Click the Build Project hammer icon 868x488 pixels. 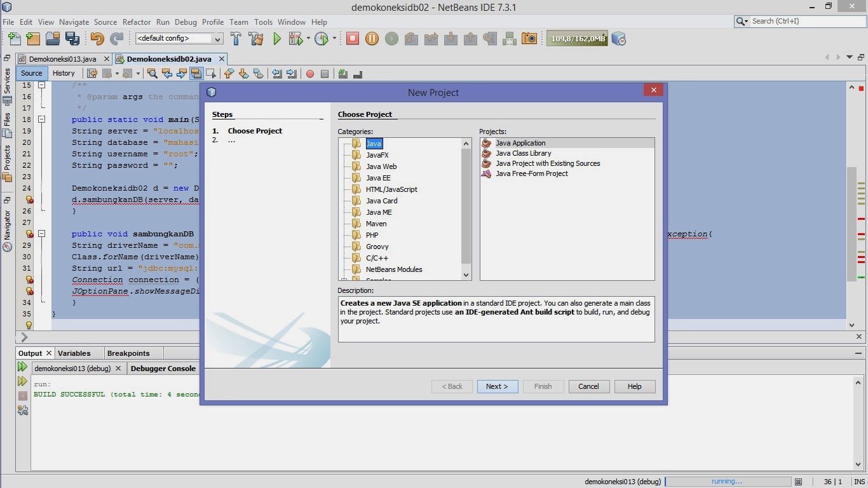coord(236,39)
